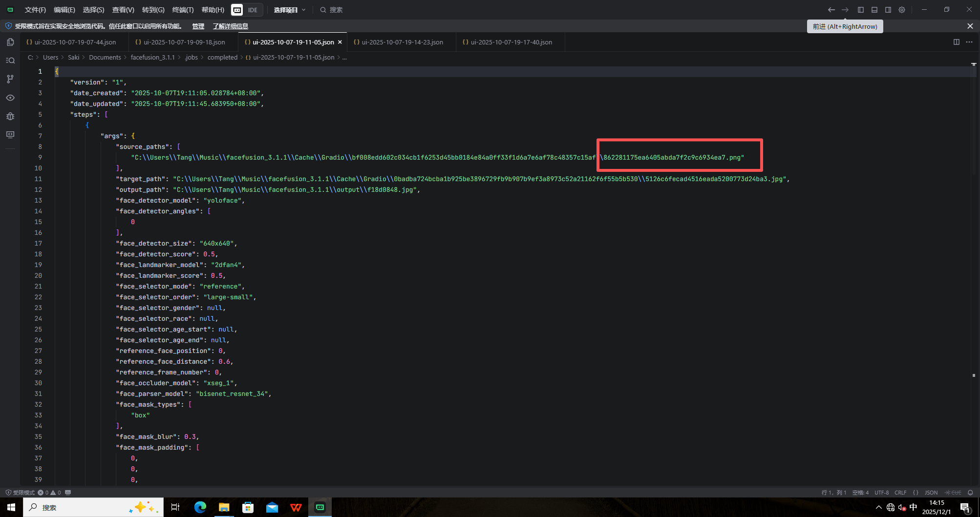Image resolution: width=980 pixels, height=517 pixels.
Task: Split the editor to the right
Action: [957, 42]
